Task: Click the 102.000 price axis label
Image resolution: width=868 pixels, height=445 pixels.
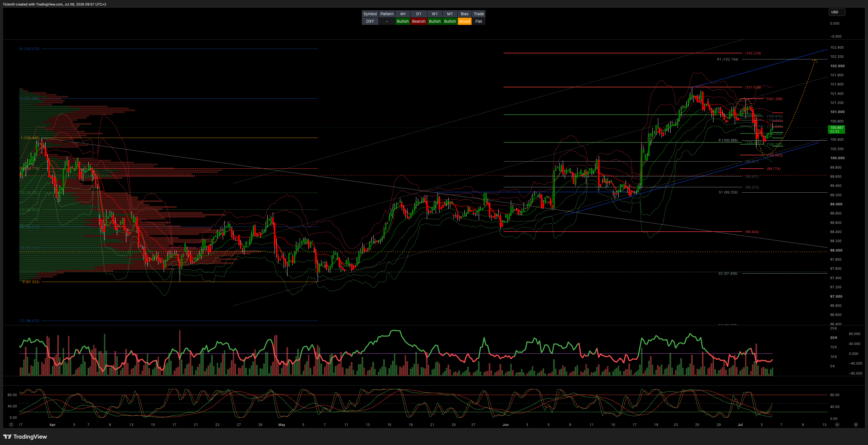Action: coord(837,66)
